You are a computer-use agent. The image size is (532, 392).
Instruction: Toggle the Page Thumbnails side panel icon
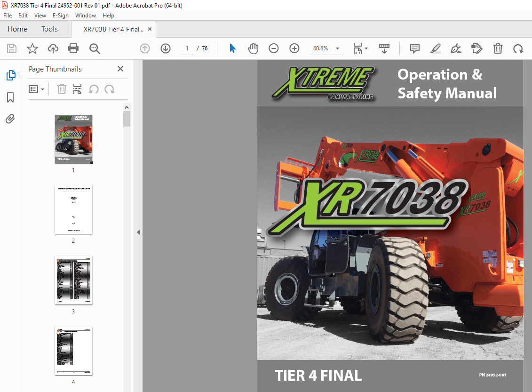pos(10,75)
